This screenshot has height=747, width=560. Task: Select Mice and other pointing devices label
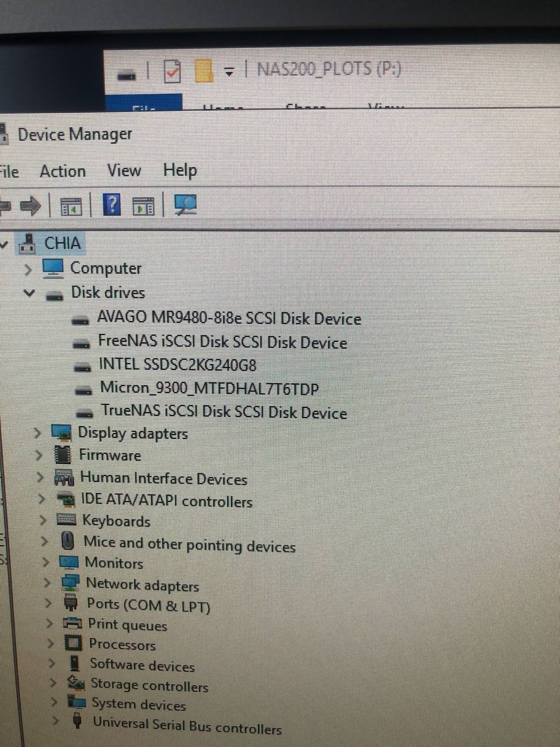click(190, 544)
